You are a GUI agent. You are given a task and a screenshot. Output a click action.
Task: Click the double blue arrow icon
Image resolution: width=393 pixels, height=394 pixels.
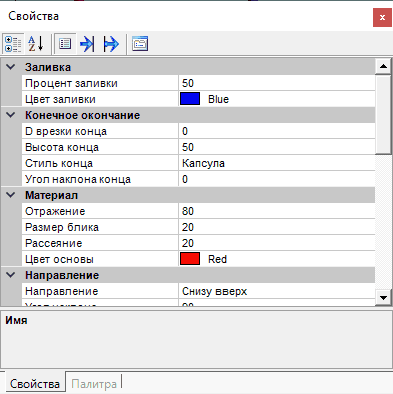coord(111,44)
